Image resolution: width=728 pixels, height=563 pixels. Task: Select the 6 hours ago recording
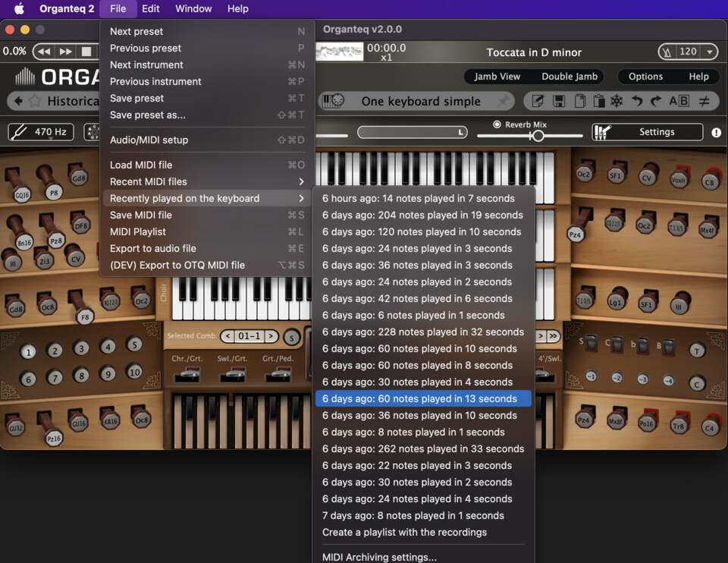tap(423, 198)
